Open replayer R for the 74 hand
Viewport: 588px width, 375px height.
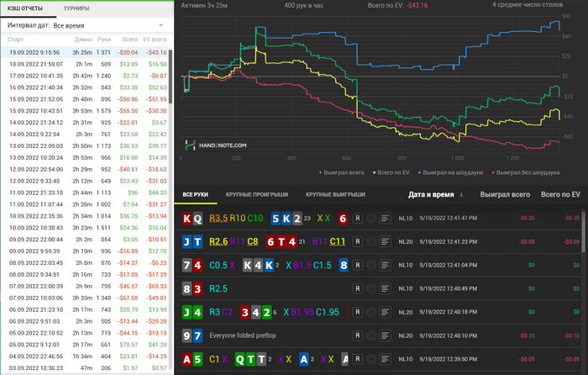pos(357,265)
